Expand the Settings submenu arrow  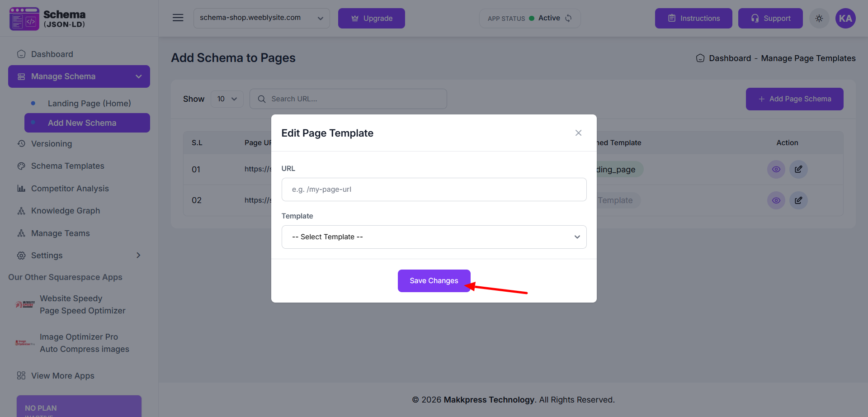[138, 256]
